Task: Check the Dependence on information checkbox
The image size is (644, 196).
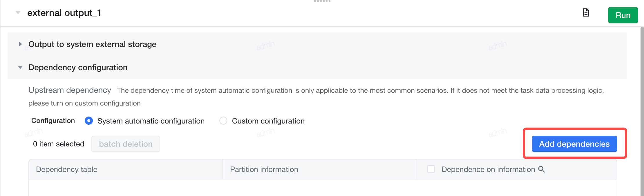Action: pyautogui.click(x=431, y=169)
